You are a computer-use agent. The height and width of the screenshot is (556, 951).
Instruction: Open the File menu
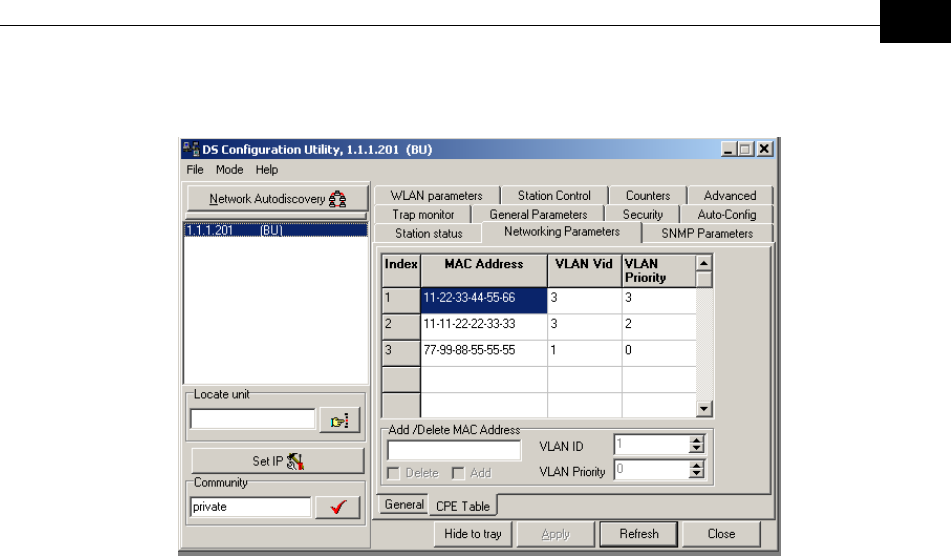click(195, 170)
